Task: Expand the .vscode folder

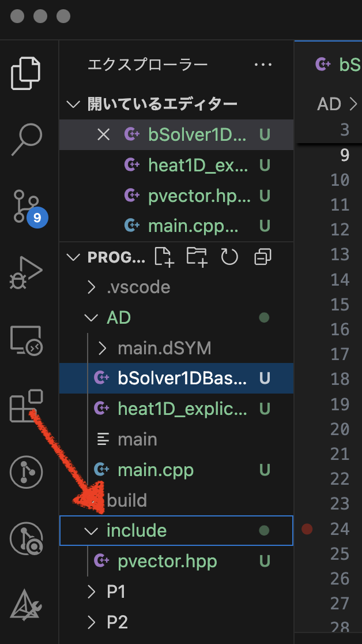Action: [x=138, y=287]
